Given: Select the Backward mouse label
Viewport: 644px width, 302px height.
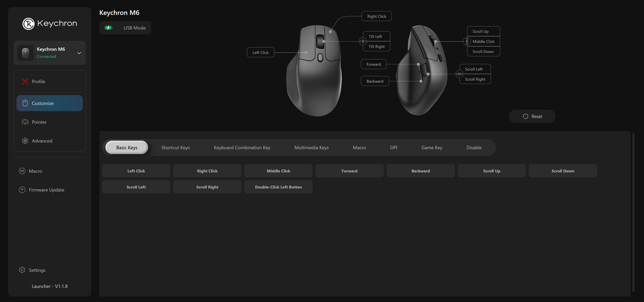Looking at the screenshot, I should pyautogui.click(x=375, y=81).
